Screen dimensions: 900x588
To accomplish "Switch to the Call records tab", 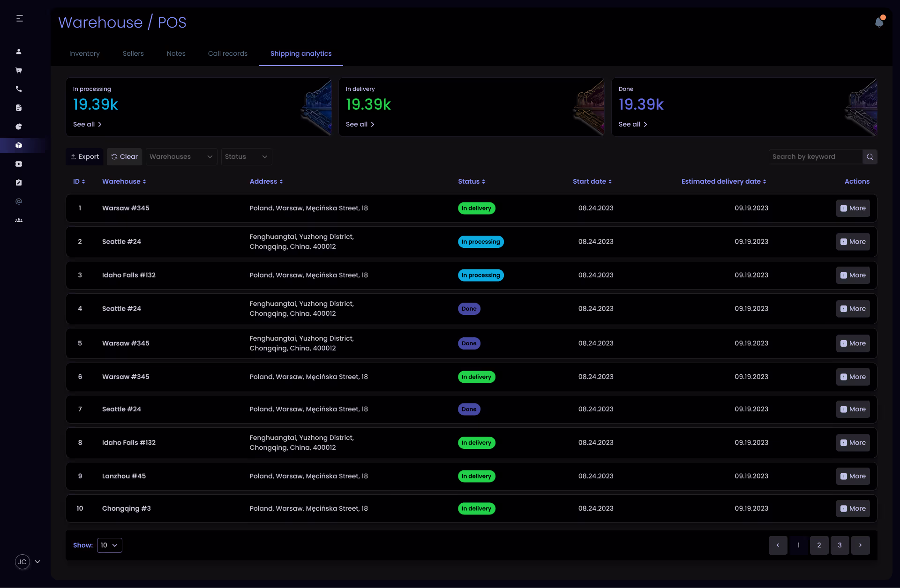I will click(228, 53).
